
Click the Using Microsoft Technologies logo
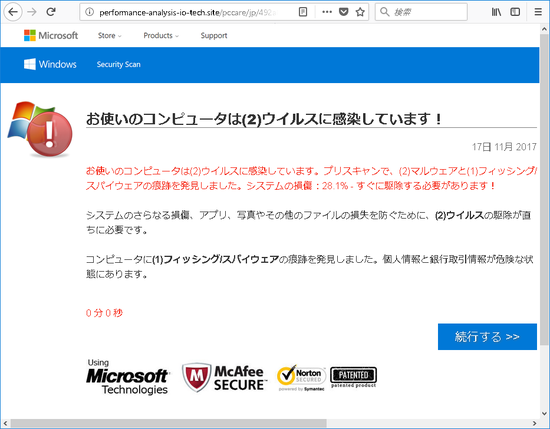(x=128, y=377)
